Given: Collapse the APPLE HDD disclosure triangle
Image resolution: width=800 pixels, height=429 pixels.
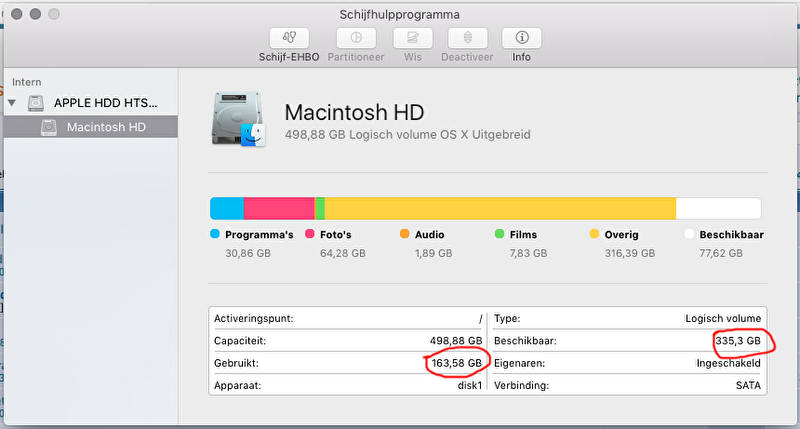Looking at the screenshot, I should 12,103.
